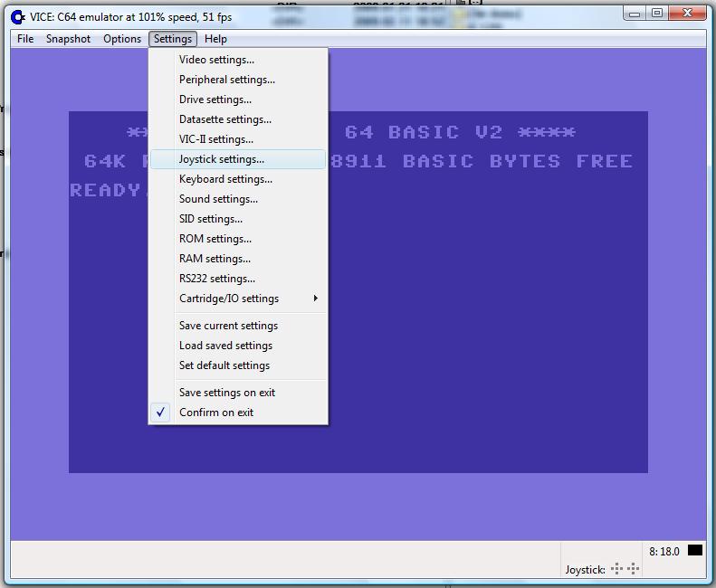The width and height of the screenshot is (716, 588).
Task: Open RAM settings...
Action: click(238, 259)
